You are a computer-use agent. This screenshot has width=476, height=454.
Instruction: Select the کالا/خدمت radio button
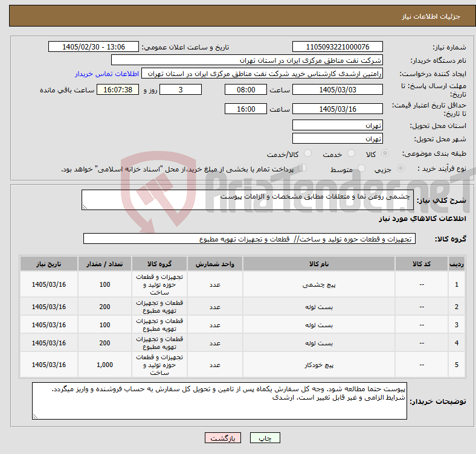pyautogui.click(x=308, y=153)
